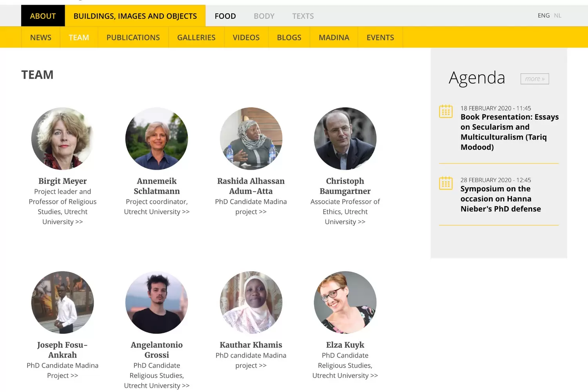This screenshot has width=588, height=392.
Task: Click the Agenda 'more »' button
Action: tap(535, 79)
